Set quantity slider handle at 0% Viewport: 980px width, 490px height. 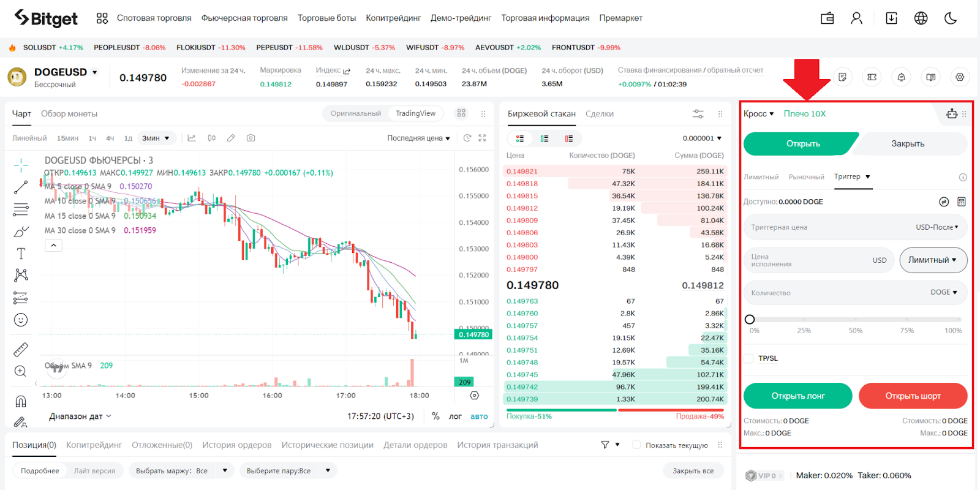[750, 319]
